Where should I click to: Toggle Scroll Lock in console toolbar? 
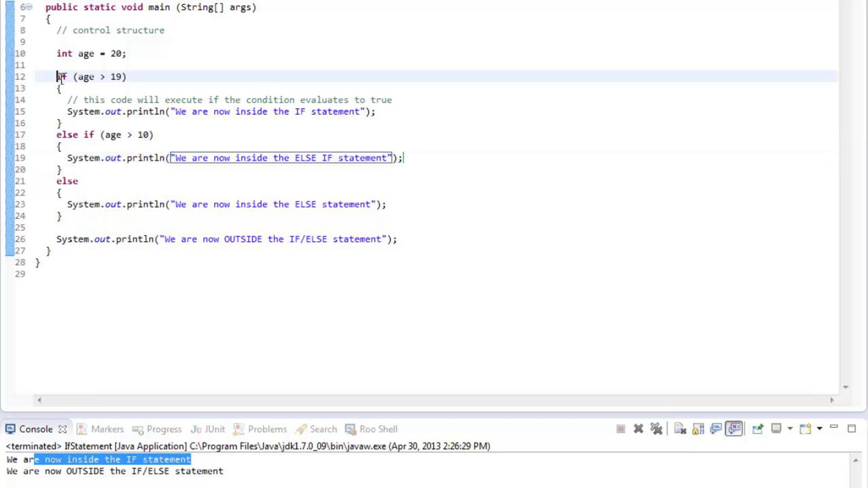pyautogui.click(x=698, y=429)
